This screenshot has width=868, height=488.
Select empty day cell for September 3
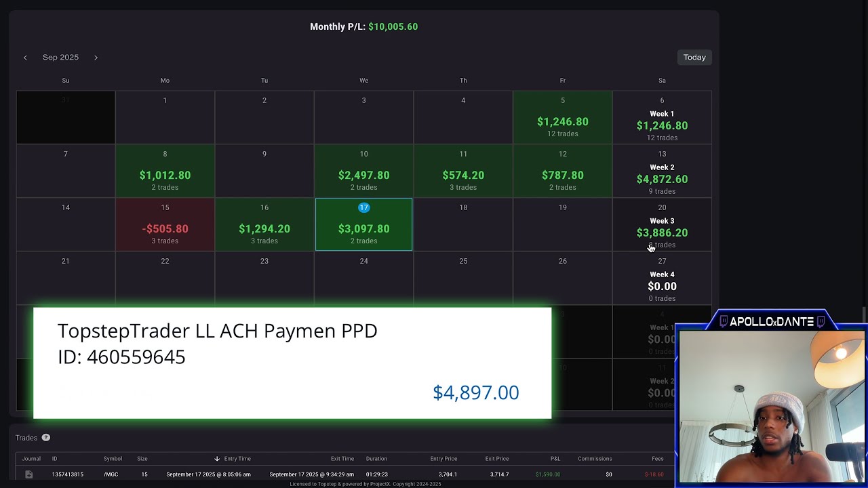click(364, 117)
